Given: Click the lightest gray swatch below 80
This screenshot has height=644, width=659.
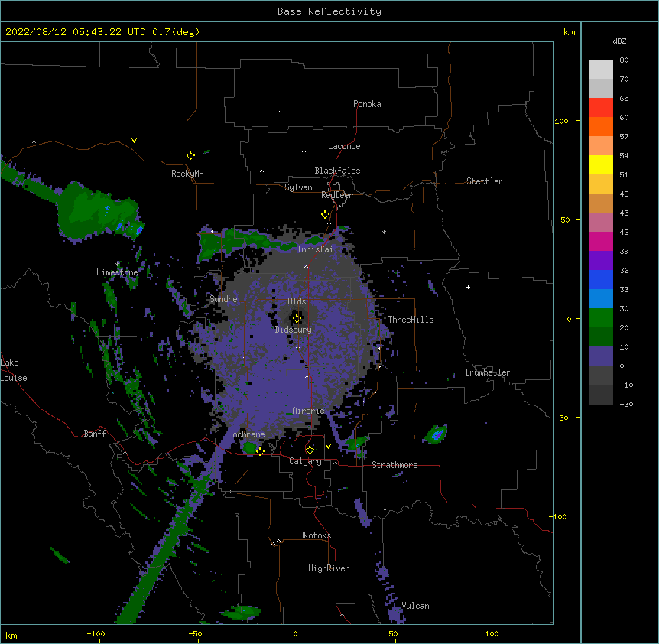Looking at the screenshot, I should tap(601, 70).
